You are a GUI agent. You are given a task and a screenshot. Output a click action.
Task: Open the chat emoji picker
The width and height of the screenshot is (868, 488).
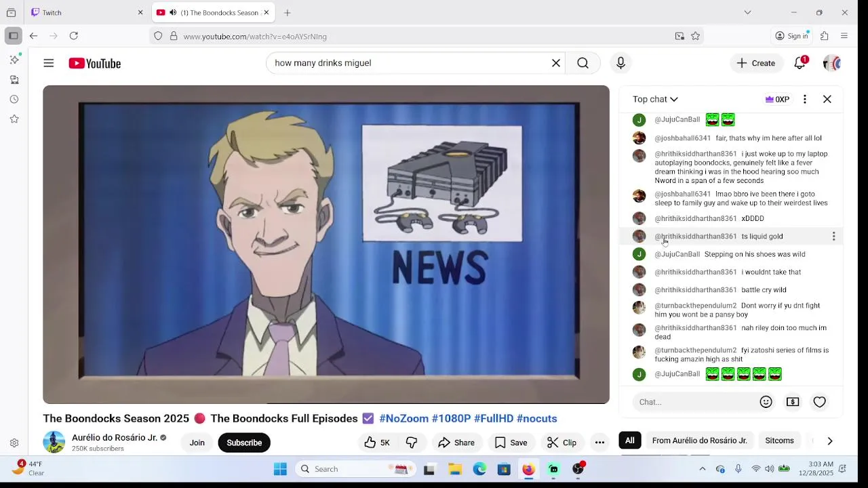point(766,402)
